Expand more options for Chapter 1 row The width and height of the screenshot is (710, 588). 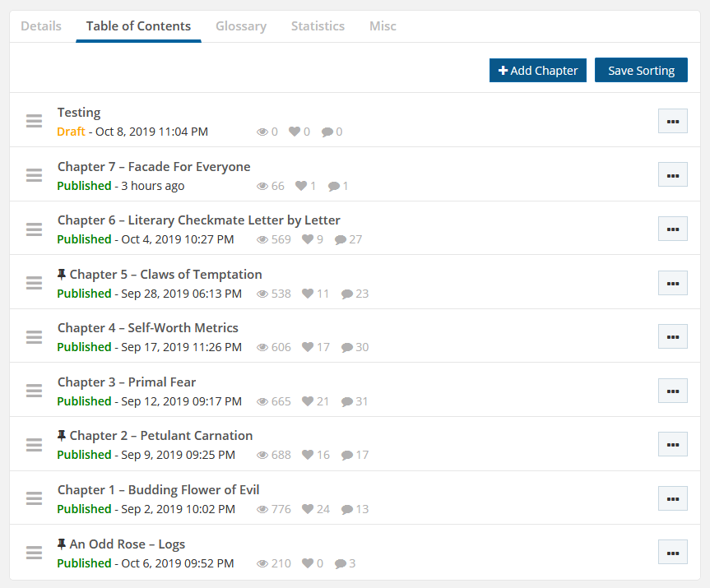click(x=672, y=498)
